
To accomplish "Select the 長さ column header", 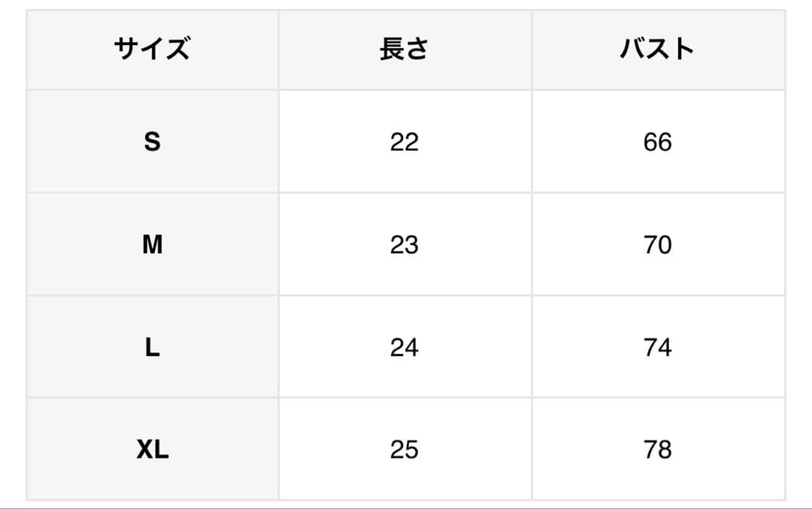I will [x=404, y=50].
